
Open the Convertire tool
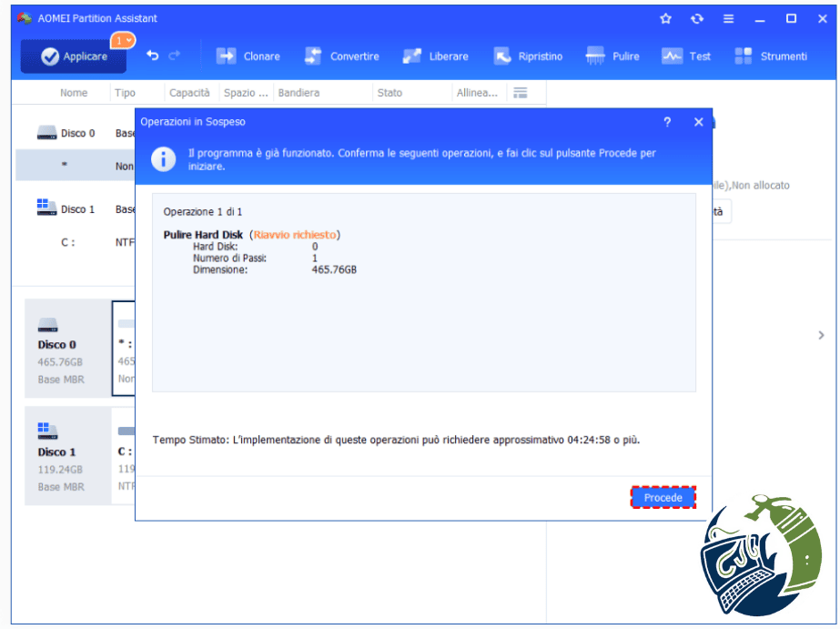(342, 56)
